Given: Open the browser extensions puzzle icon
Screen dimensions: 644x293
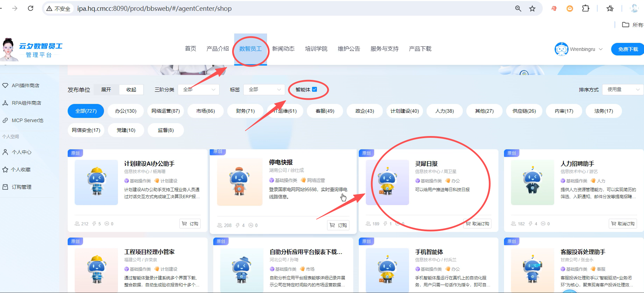Looking at the screenshot, I should pos(586,8).
